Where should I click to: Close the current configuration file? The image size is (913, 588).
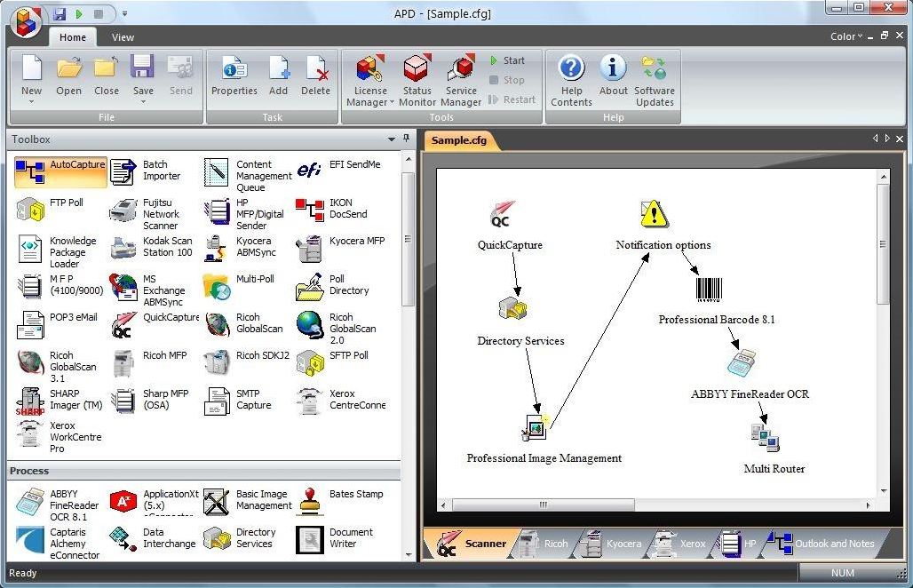[x=106, y=75]
